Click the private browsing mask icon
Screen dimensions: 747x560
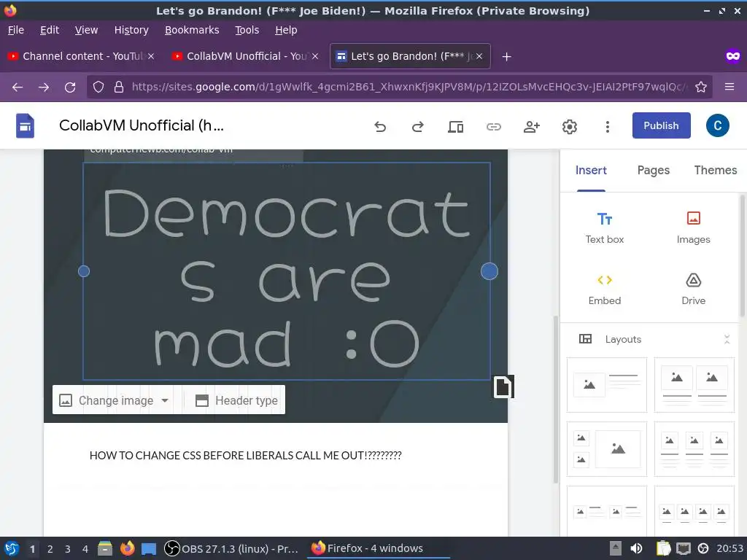(x=732, y=57)
